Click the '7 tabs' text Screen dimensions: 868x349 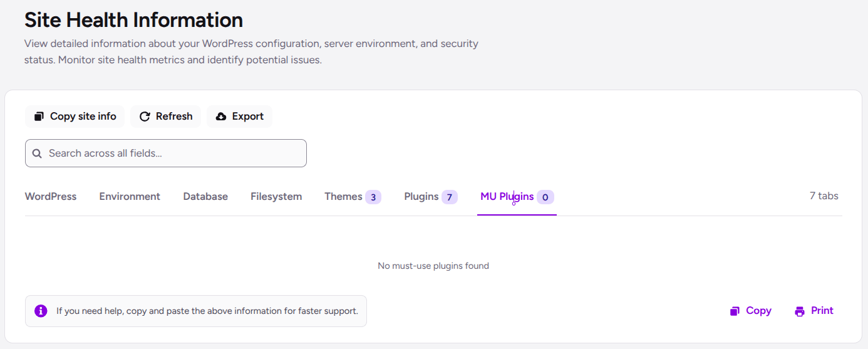(824, 195)
